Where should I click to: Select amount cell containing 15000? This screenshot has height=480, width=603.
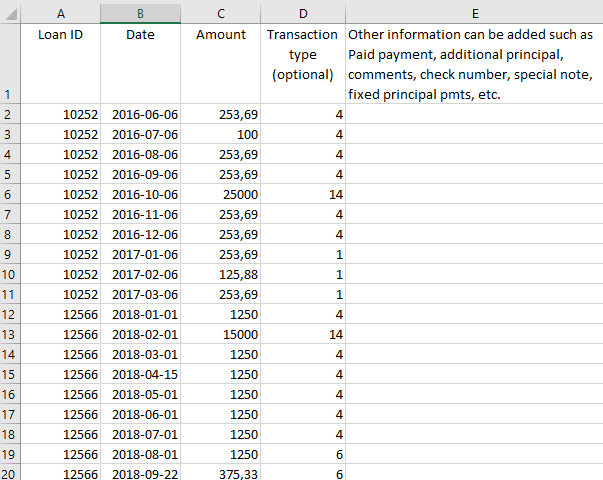(x=221, y=334)
